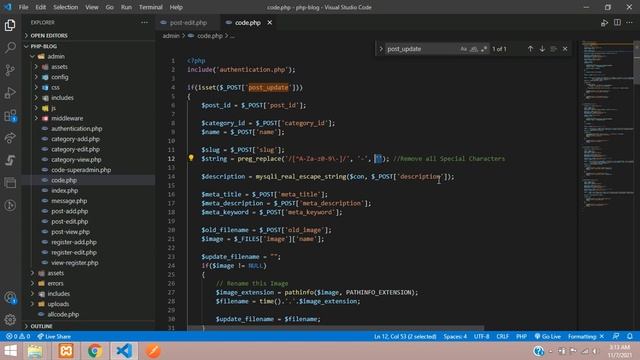Screen dimensions: 640x360
Task: Toggle Match Case in find widget
Action: (463, 49)
